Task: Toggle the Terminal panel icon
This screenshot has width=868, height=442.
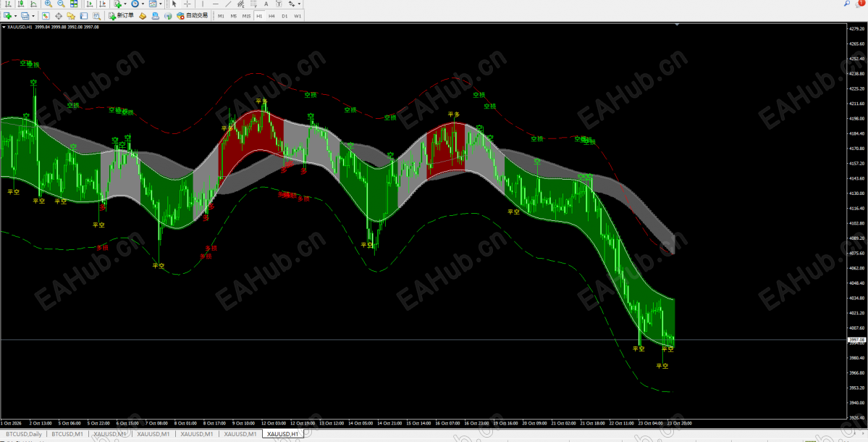Action: 83,15
